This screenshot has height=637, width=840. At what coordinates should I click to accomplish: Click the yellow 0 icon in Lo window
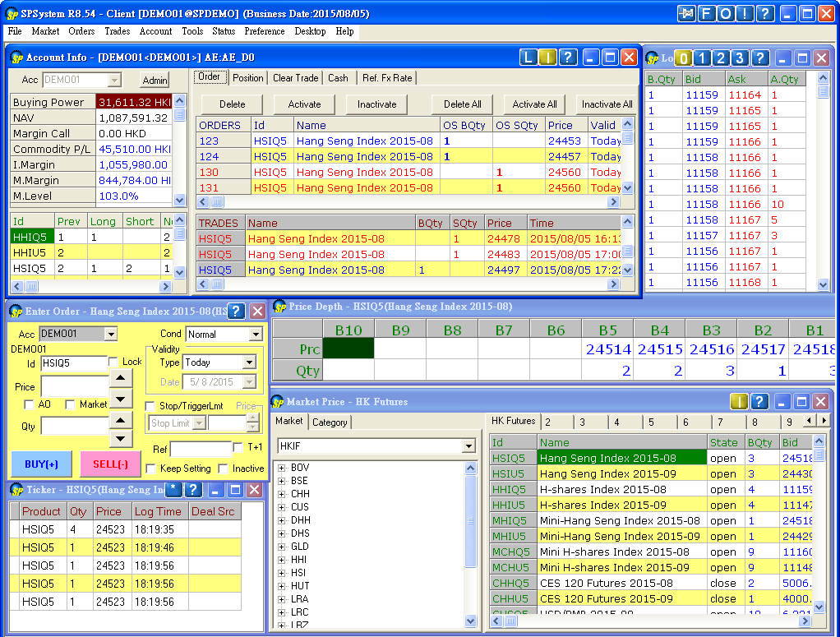(x=684, y=58)
